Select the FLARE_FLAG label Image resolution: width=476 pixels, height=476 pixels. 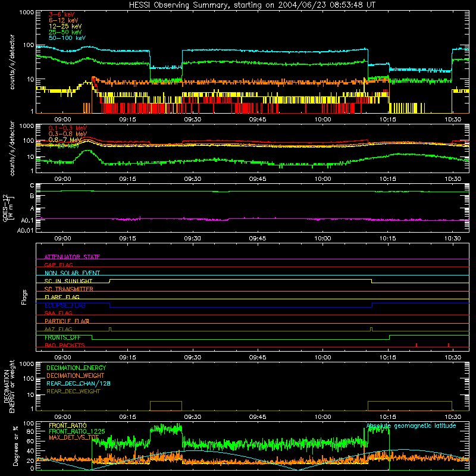62,297
